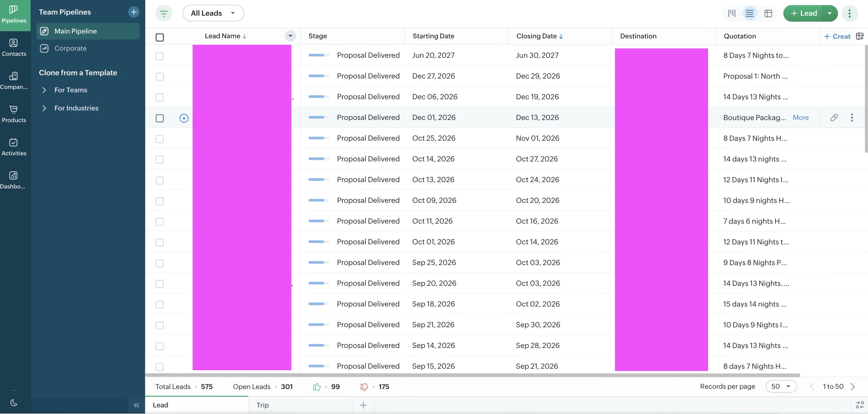Open the top-right more options menu

[850, 13]
